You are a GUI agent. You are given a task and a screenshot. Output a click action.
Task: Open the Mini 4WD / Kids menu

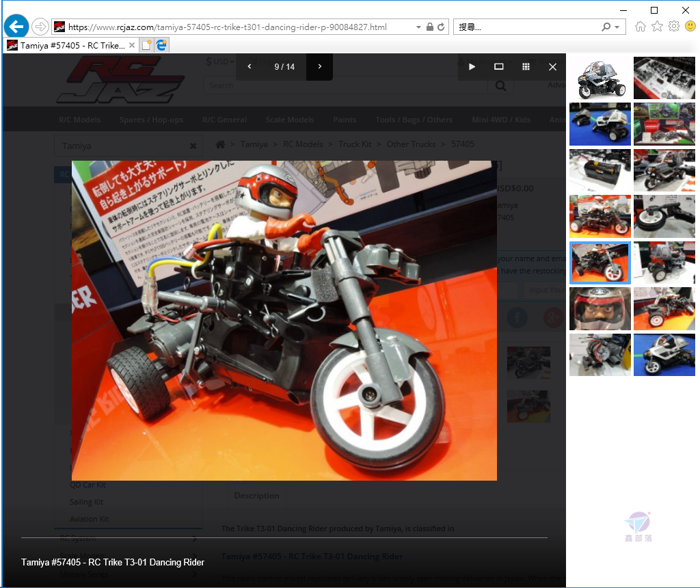click(501, 120)
